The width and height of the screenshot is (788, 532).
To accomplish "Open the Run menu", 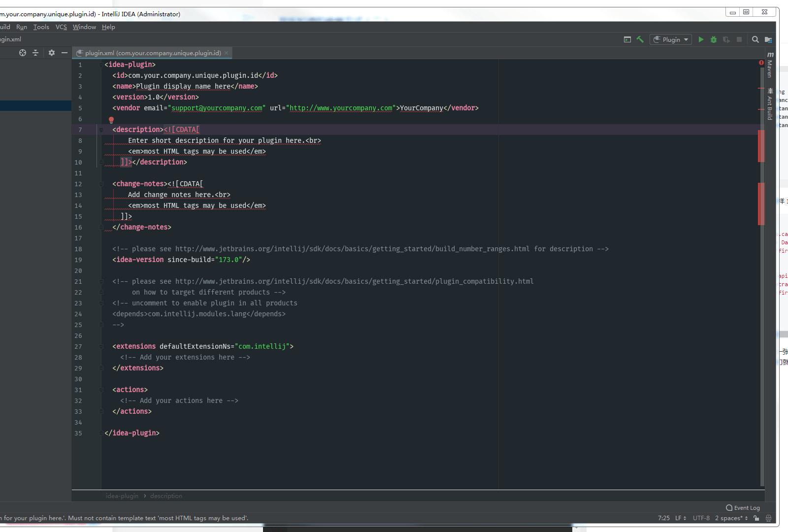I will click(22, 27).
